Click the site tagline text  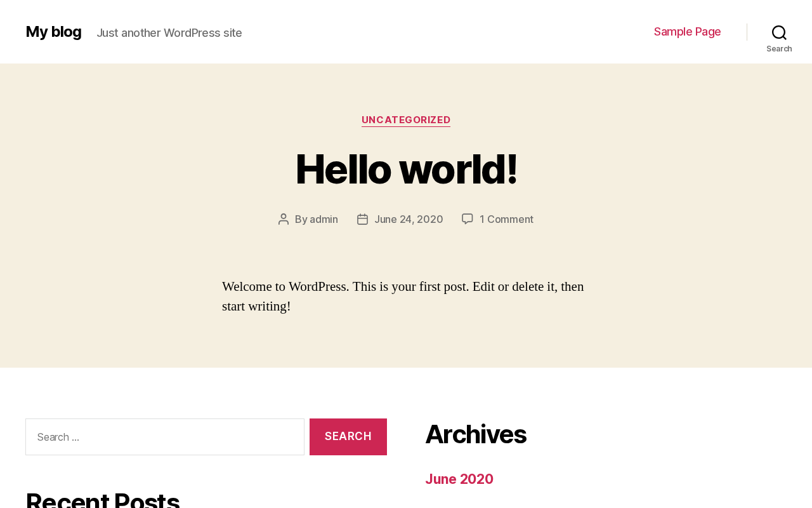click(x=169, y=33)
